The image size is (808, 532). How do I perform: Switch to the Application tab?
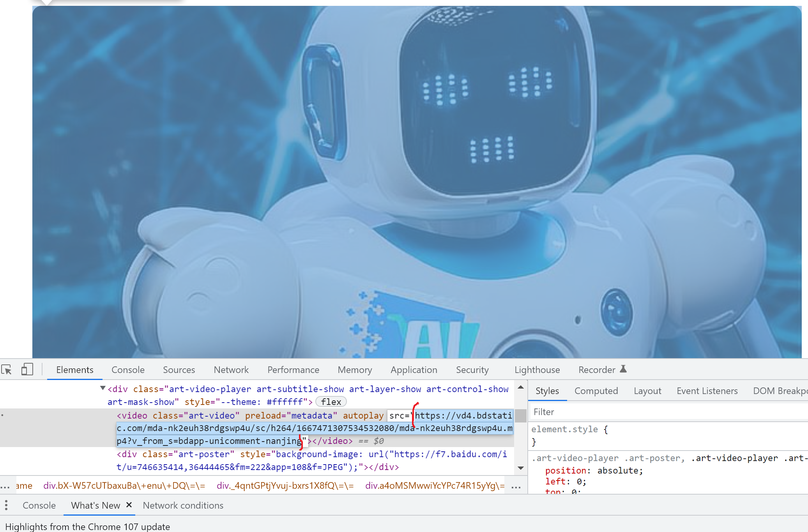[414, 370]
